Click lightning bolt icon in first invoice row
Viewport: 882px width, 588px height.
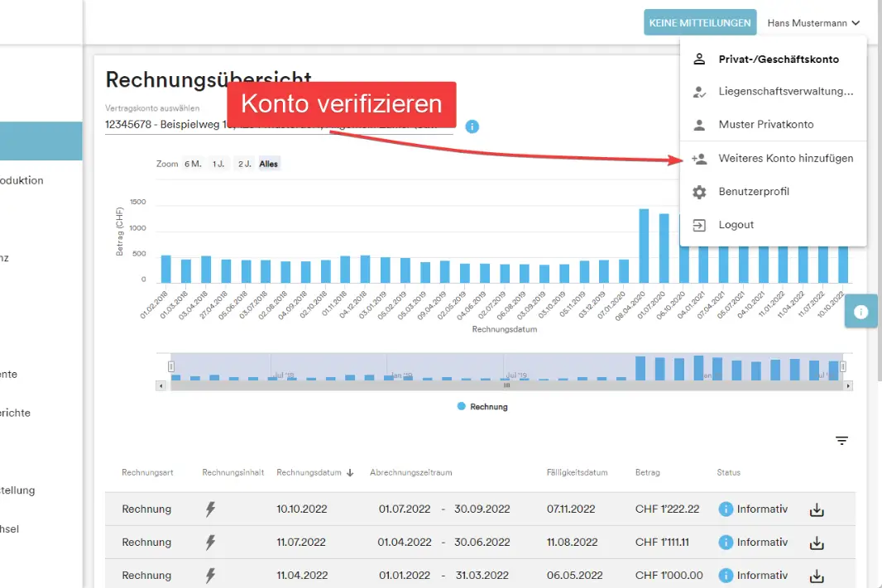click(210, 509)
